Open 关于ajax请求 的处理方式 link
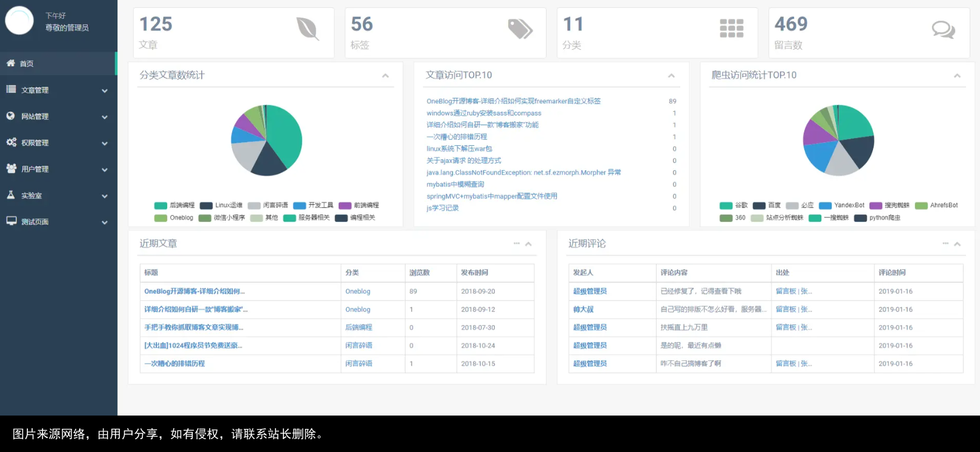 point(464,160)
